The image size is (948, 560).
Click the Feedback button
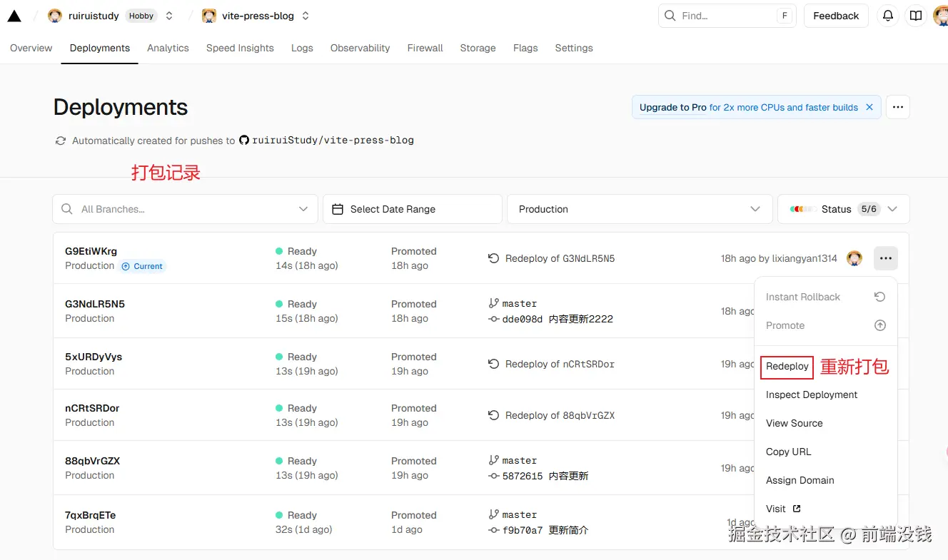click(x=836, y=16)
